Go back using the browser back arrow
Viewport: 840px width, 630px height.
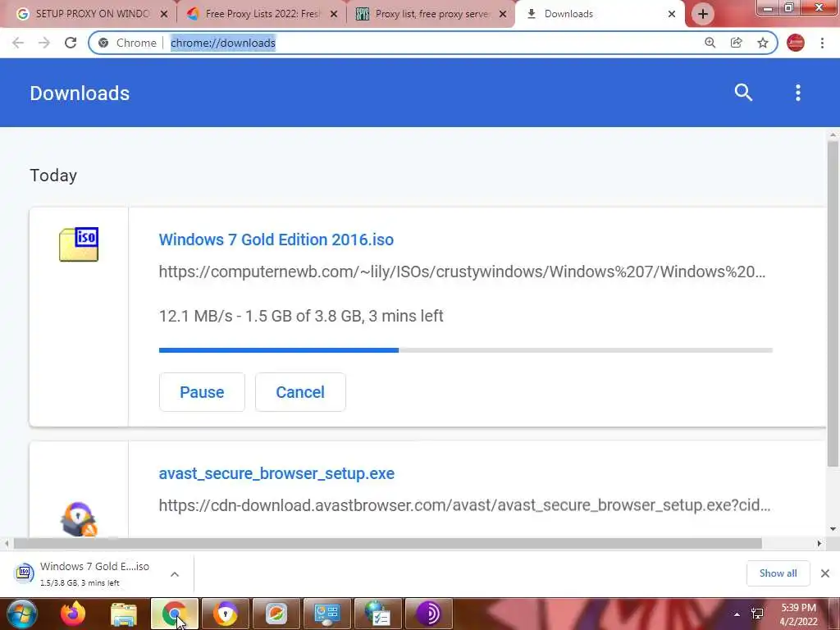click(x=18, y=43)
